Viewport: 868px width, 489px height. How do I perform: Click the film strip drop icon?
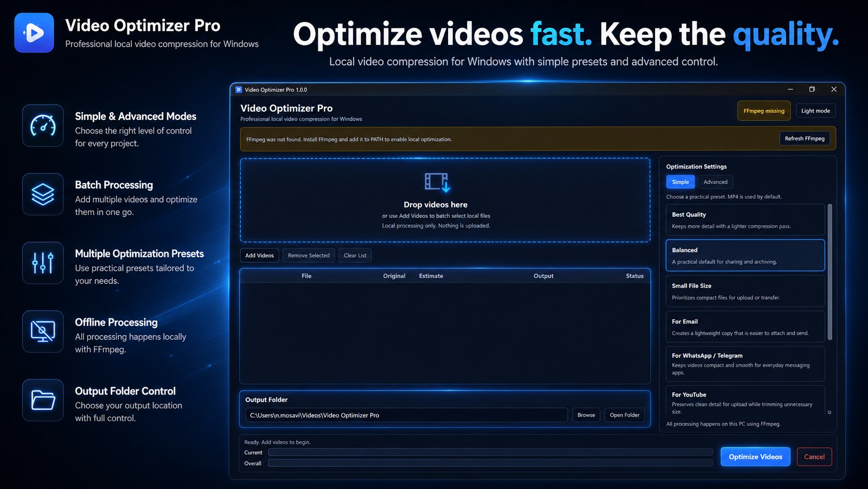437,182
